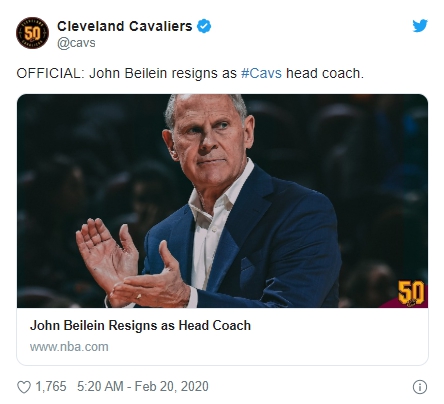The height and width of the screenshot is (404, 444).
Task: Open the tweet info circle icon
Action: click(420, 387)
